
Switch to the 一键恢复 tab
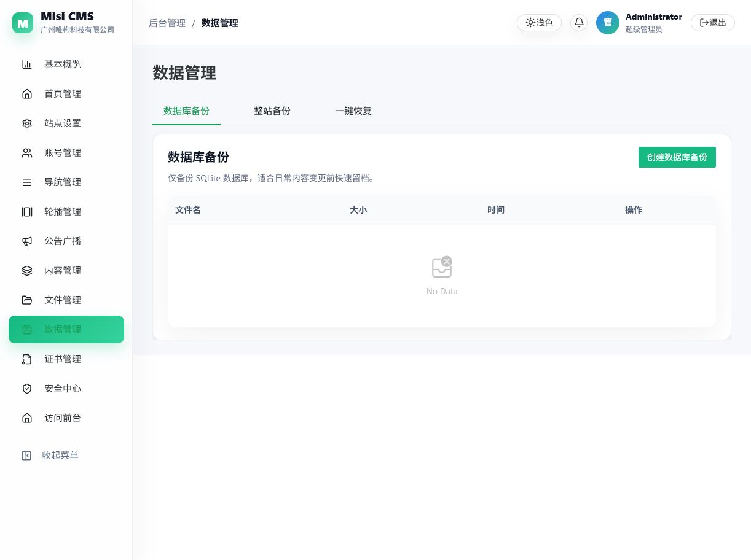click(353, 111)
